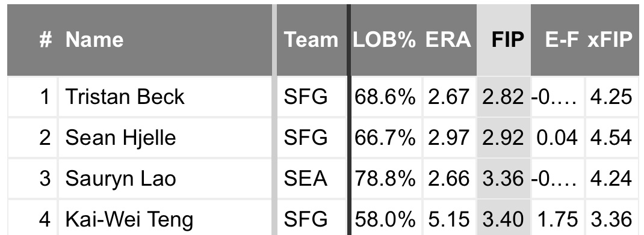This screenshot has width=644, height=235.
Task: Click SFG team in Sean Hjelle row
Action: (306, 138)
